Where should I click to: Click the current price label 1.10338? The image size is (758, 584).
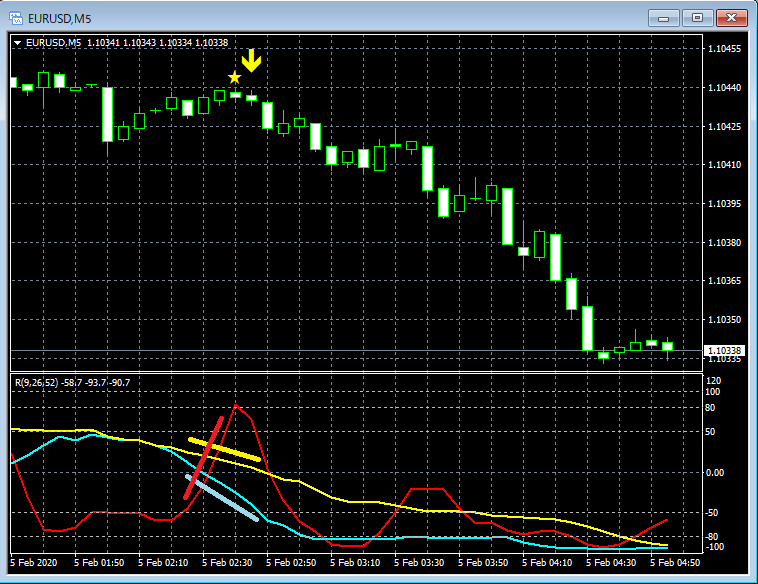(x=724, y=350)
